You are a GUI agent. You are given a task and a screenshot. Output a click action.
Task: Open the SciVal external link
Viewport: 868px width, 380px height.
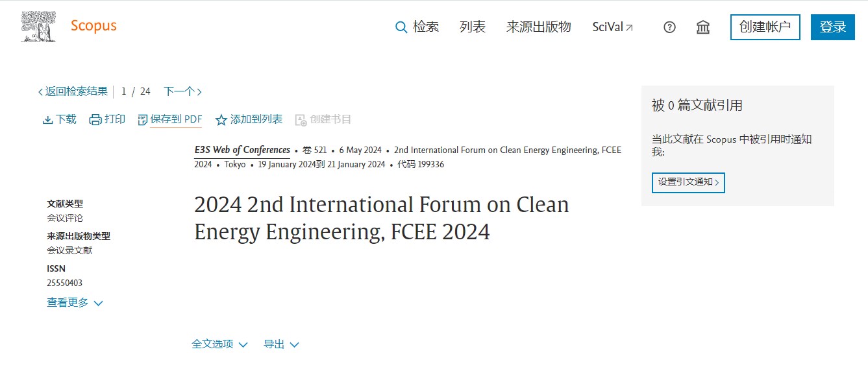click(613, 27)
